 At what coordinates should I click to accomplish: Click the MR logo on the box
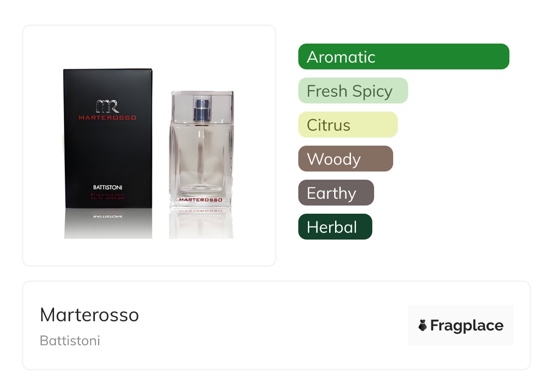(x=108, y=106)
